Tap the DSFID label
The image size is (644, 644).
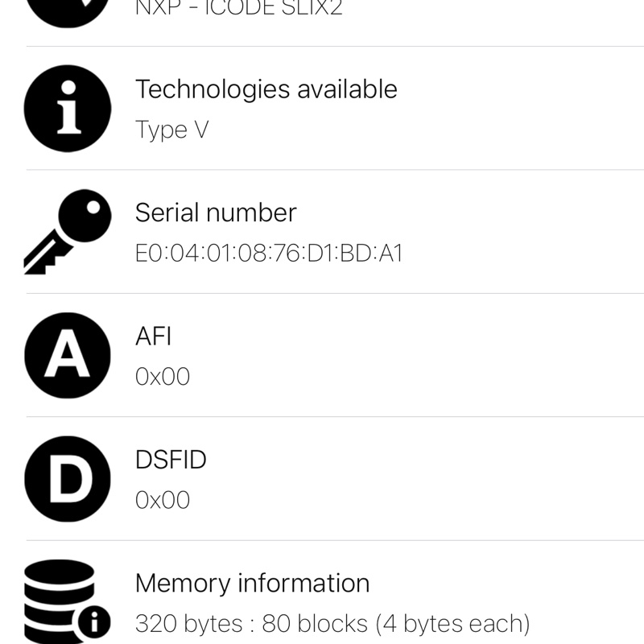point(171,460)
